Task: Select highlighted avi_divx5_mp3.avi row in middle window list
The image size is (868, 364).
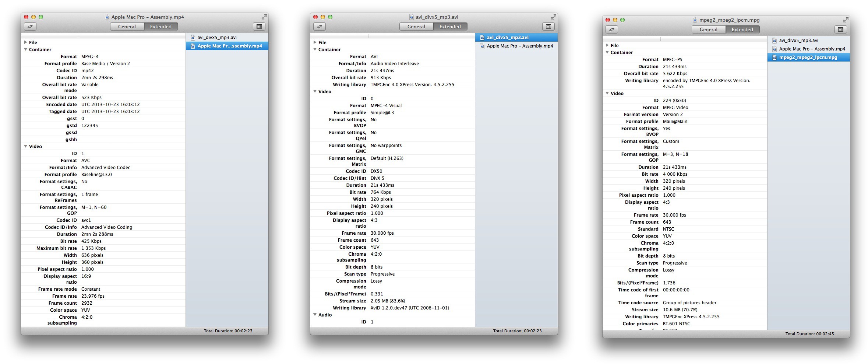Action: (516, 38)
